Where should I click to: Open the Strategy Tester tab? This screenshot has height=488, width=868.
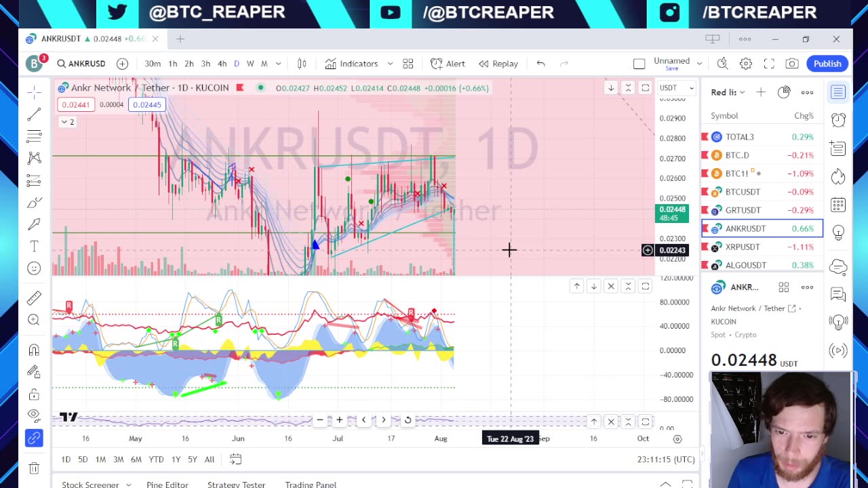tap(236, 485)
